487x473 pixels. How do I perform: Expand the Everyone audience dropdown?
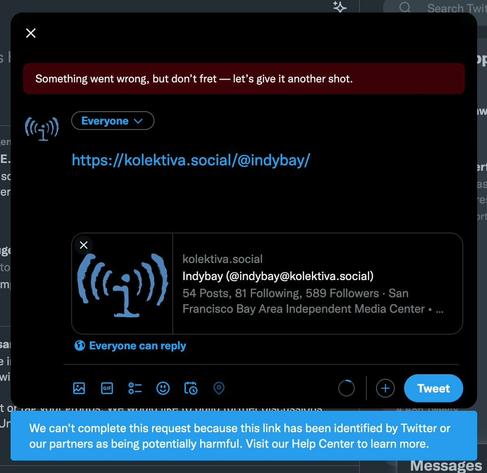(x=113, y=121)
